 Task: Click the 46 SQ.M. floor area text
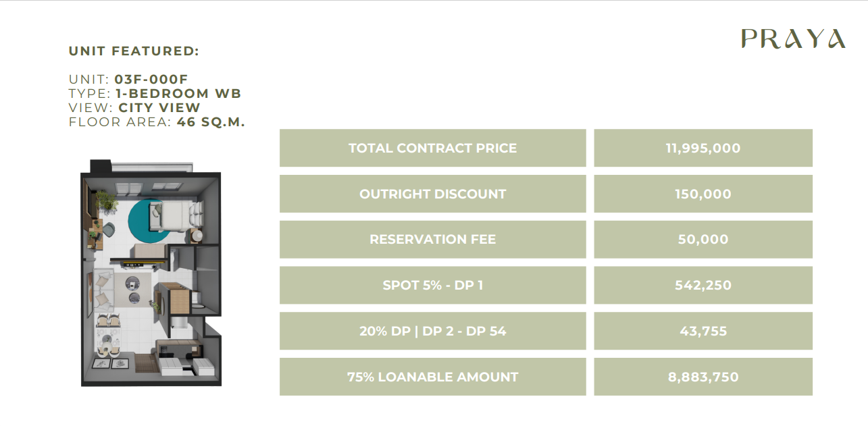[211, 122]
